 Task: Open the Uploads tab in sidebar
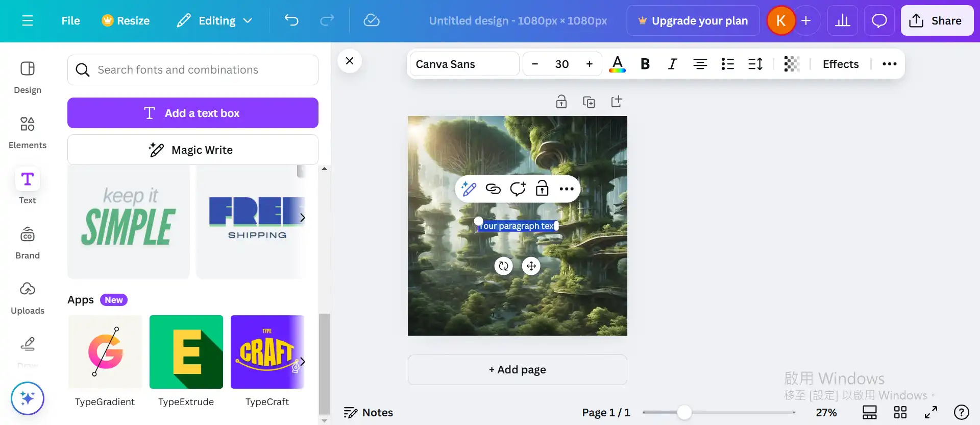tap(28, 298)
